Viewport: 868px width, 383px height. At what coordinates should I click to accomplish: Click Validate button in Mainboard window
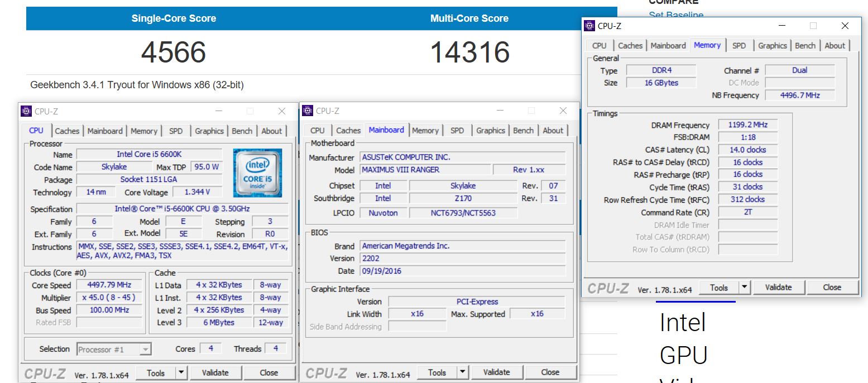point(497,372)
